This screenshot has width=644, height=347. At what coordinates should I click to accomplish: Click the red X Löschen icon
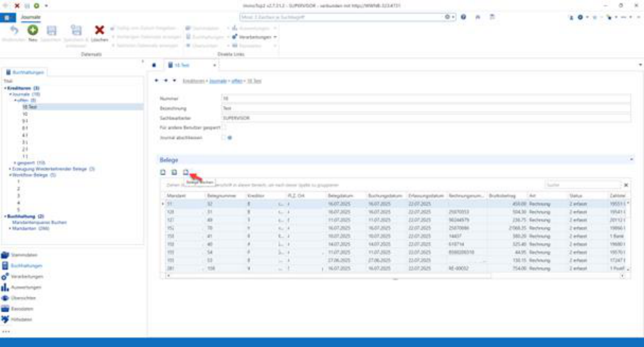click(100, 31)
